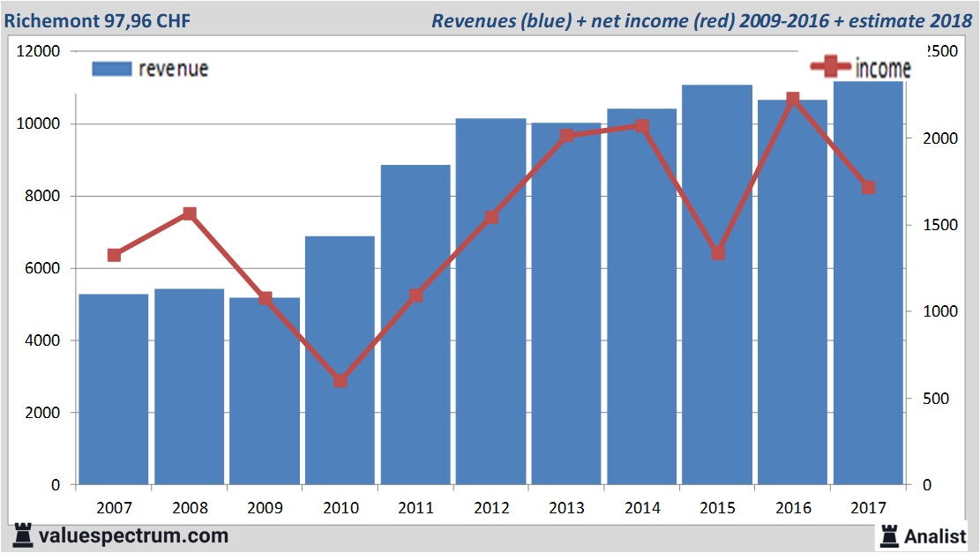Click the rook icon next to Analist

889,535
